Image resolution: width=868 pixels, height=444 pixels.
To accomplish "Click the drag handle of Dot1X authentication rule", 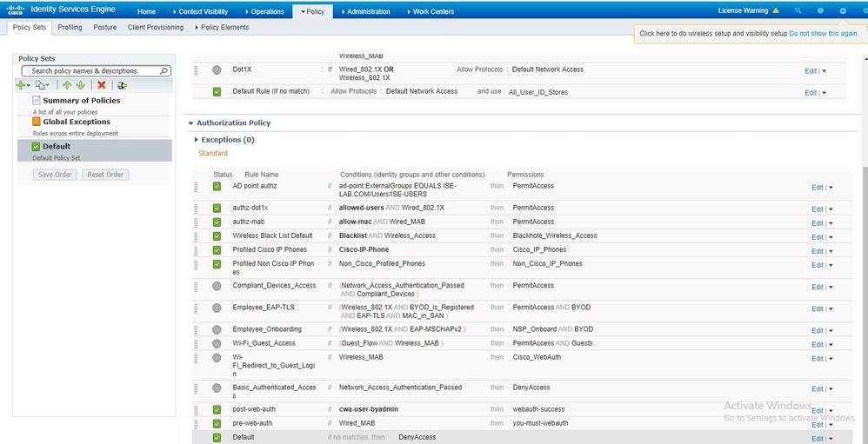I will click(196, 70).
